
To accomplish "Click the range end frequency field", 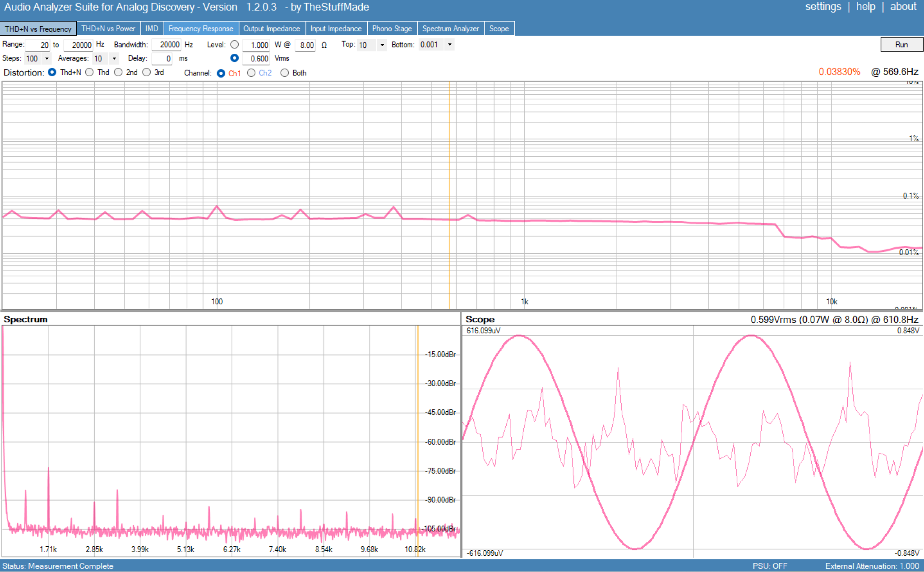I will 79,45.
